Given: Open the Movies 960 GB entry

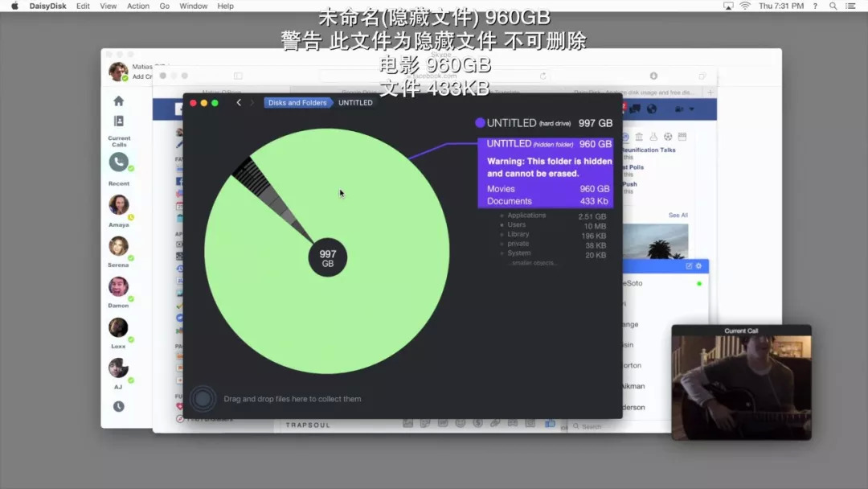Looking at the screenshot, I should 547,189.
